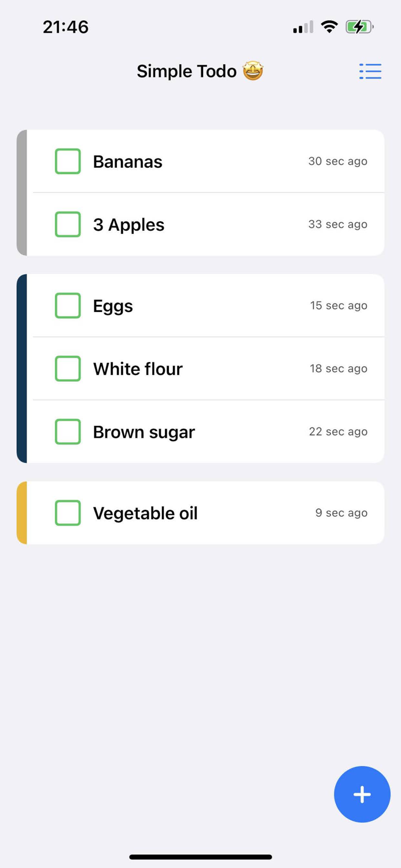Check the White flour checkbox

click(x=68, y=369)
